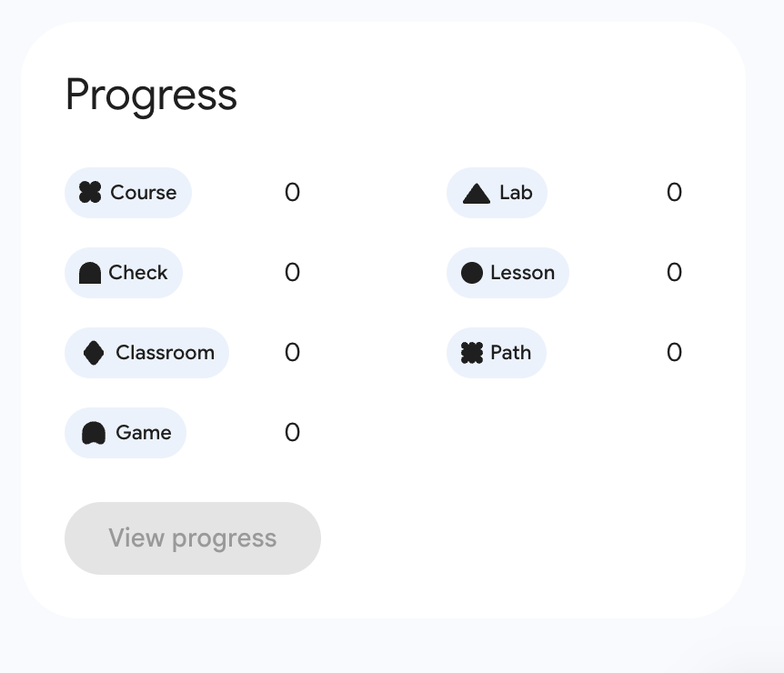Click the count next to Lesson
Image resolution: width=784 pixels, height=673 pixels.
point(674,273)
